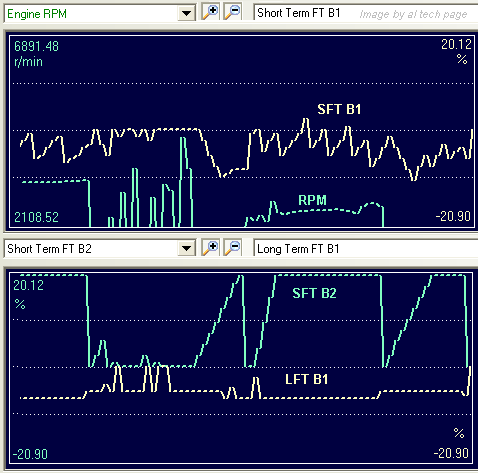Image resolution: width=478 pixels, height=473 pixels.
Task: Click the 2108.52 minimum RPM scale value
Action: click(36, 217)
